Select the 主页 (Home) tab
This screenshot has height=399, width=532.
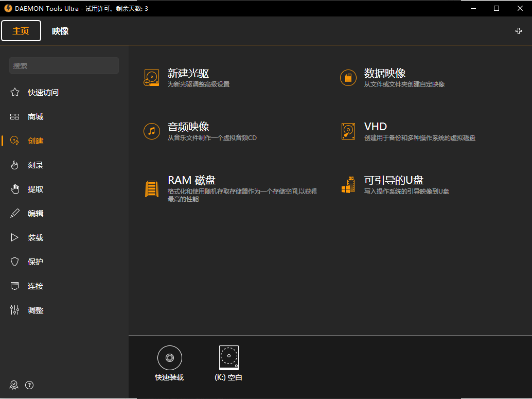tap(21, 31)
